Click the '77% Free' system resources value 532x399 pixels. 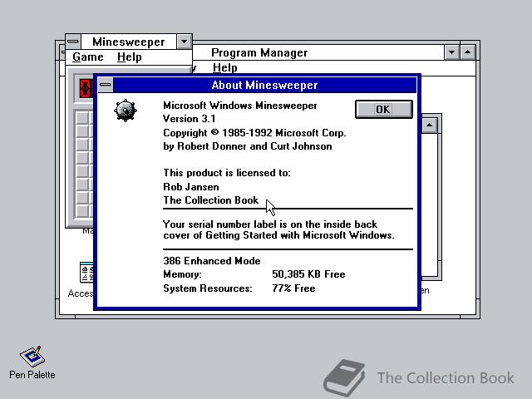[293, 288]
